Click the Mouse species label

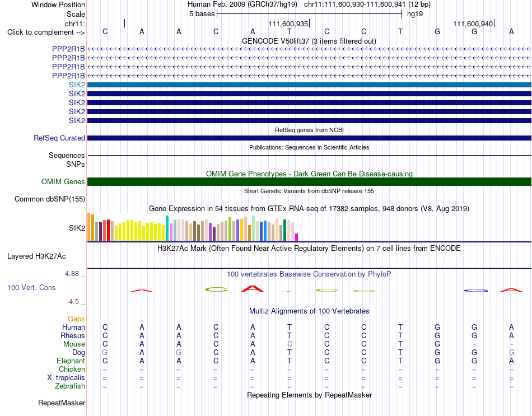pyautogui.click(x=74, y=344)
